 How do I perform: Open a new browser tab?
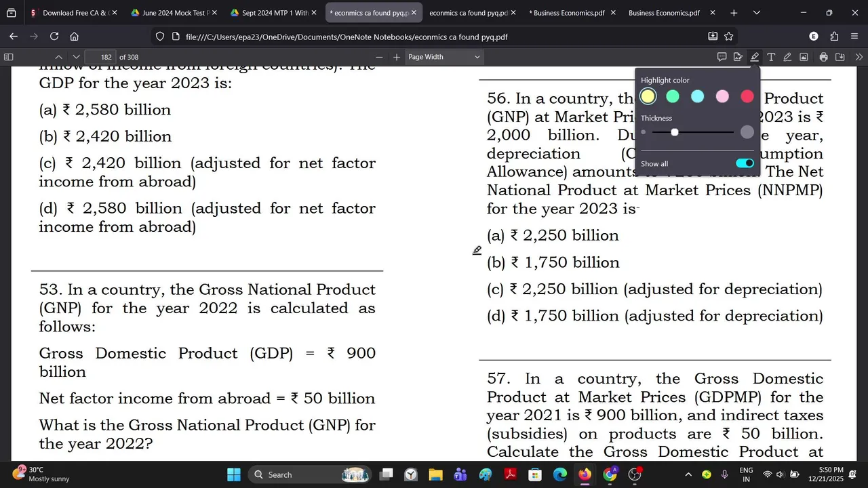734,13
